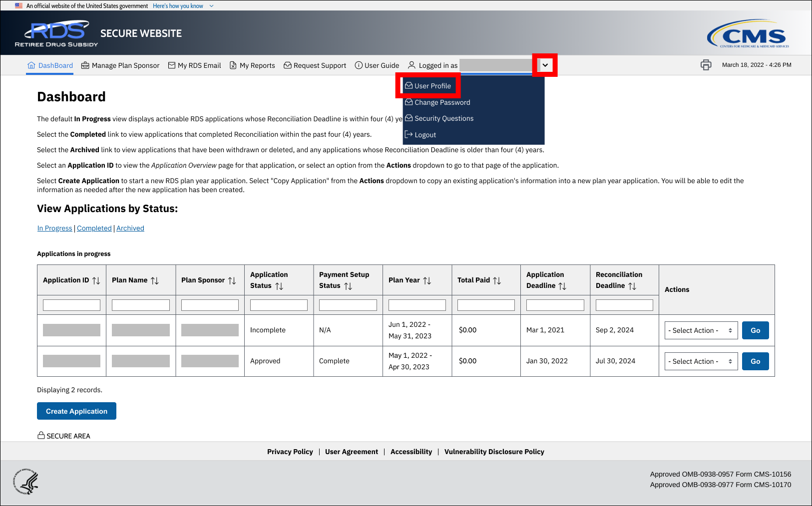Screen dimensions: 812x506
Task: Select User Profile from the dropdown menu
Action: [x=432, y=86]
